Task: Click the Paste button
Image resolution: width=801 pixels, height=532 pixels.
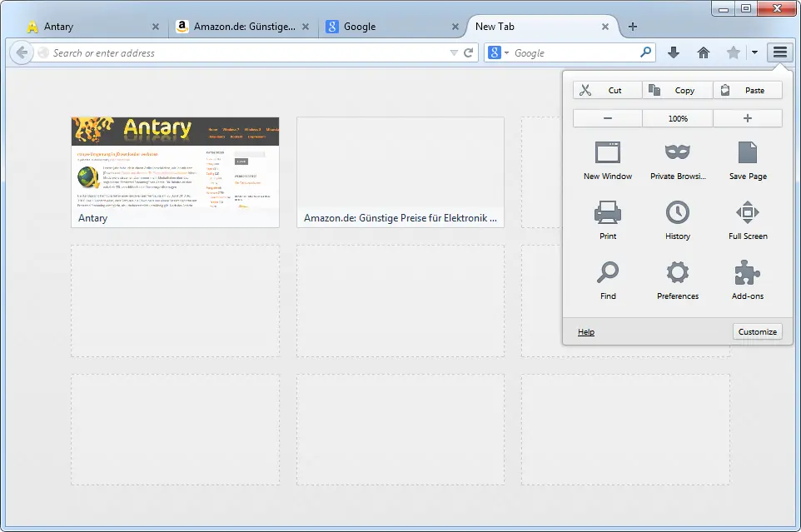Action: (748, 91)
